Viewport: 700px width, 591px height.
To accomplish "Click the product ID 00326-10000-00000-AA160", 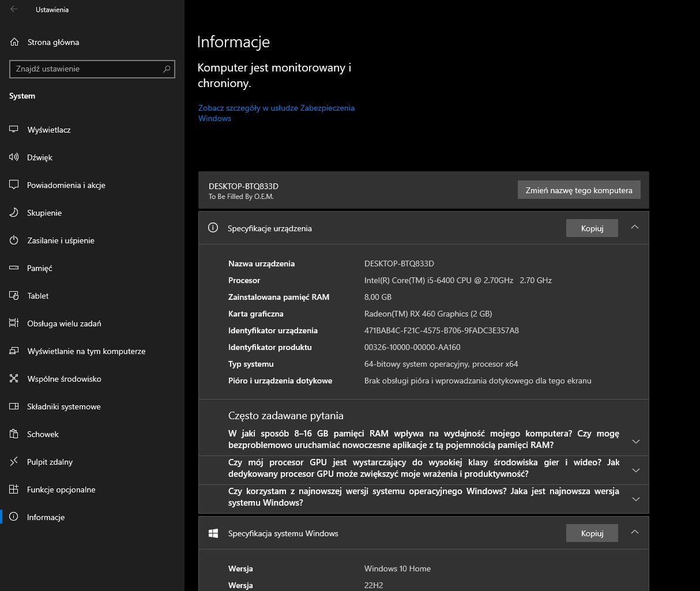I will [412, 347].
